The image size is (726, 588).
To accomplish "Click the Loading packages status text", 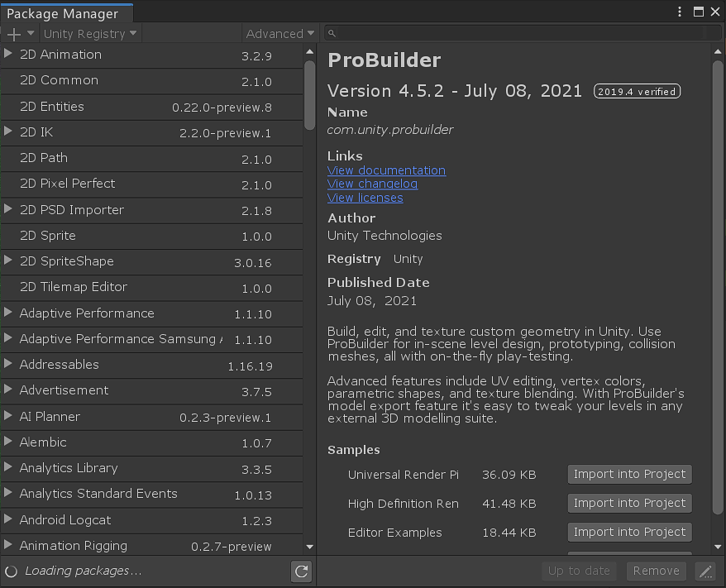I will [83, 571].
